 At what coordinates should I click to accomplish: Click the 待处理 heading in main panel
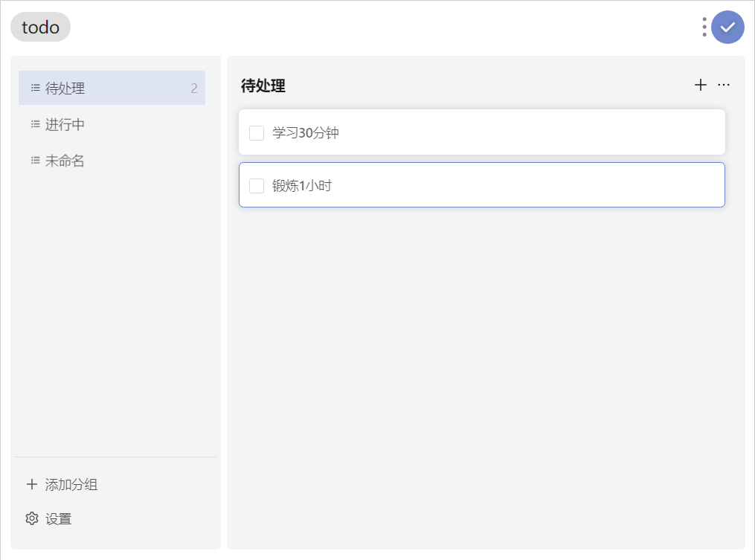tap(263, 86)
